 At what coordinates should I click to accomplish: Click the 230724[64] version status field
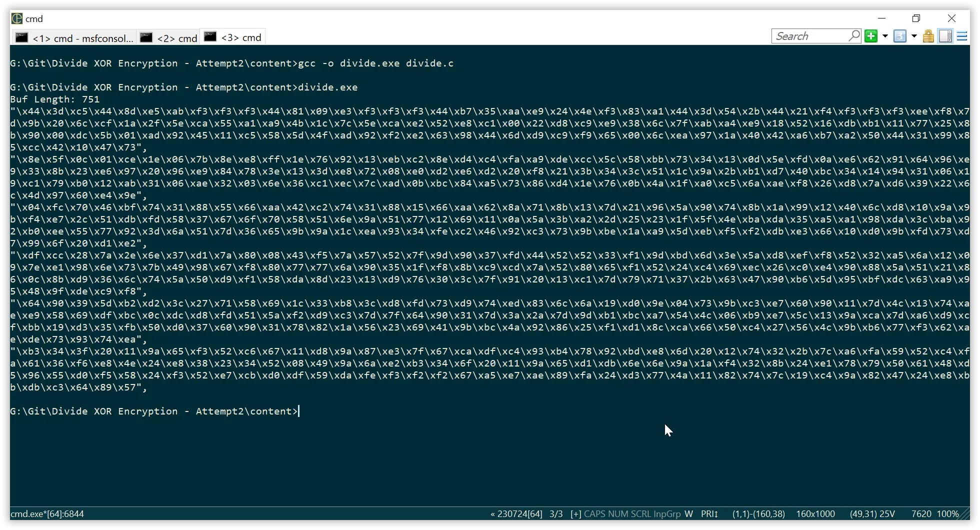click(x=516, y=513)
